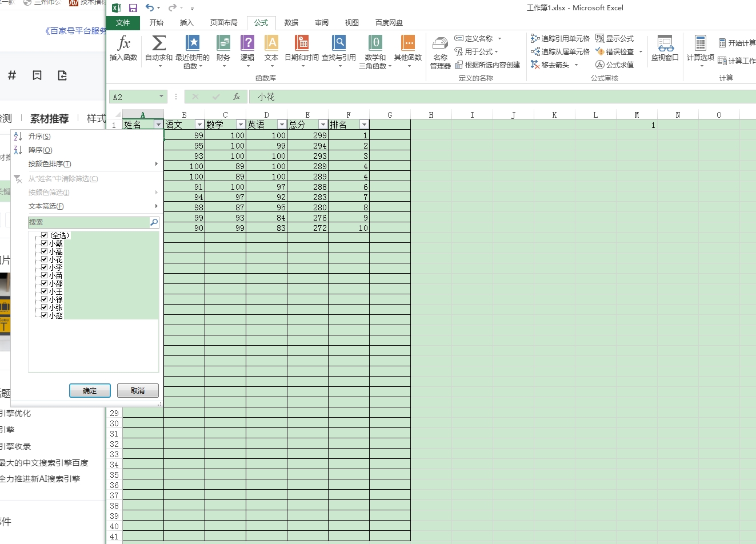Switch to the 数据 ribbon tab
Viewport: 756px width, 544px height.
click(291, 23)
